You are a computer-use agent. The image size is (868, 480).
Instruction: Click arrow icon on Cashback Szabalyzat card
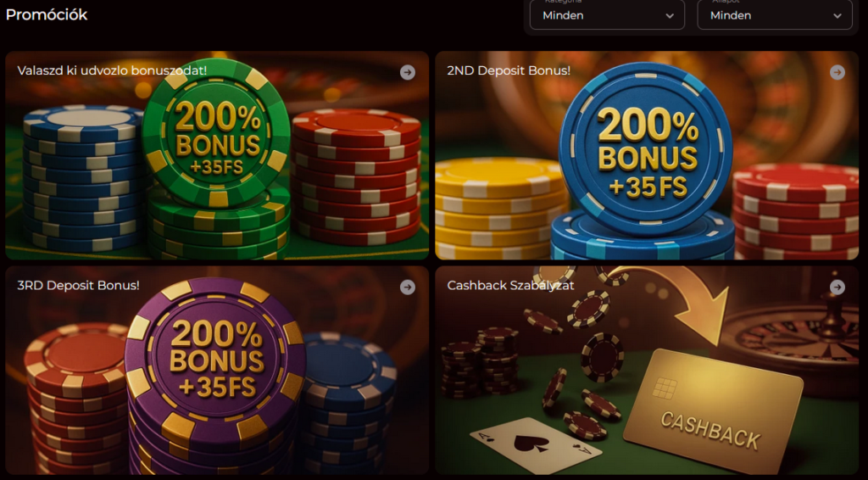tap(837, 287)
